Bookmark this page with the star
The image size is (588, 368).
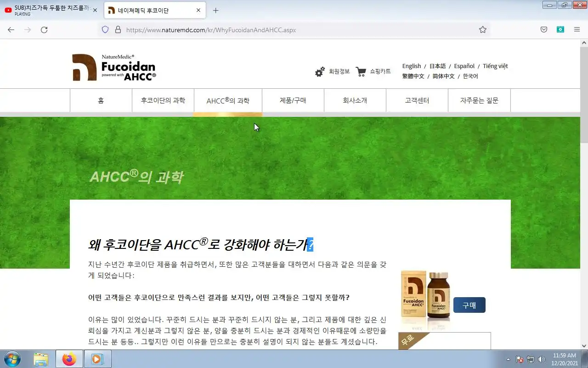pyautogui.click(x=483, y=29)
